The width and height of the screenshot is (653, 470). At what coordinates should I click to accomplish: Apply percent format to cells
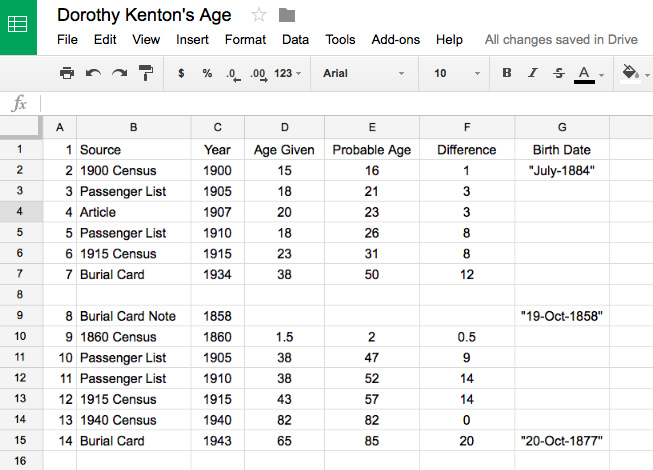coord(207,73)
